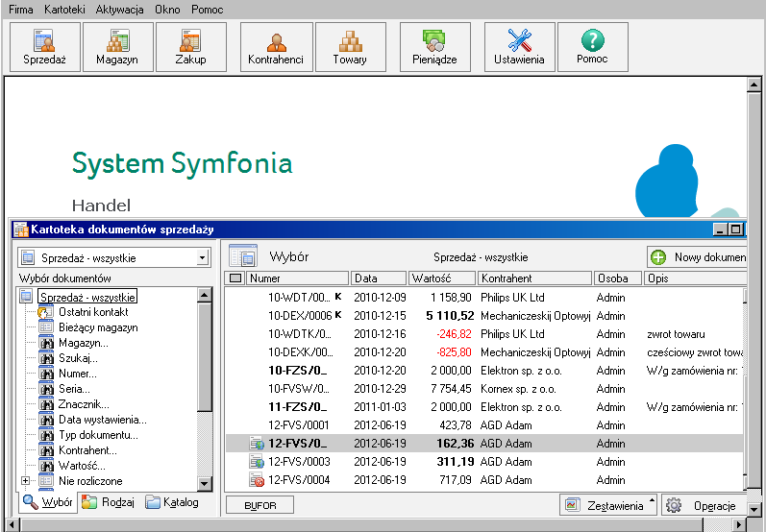Click the BUFOR button

pos(259,506)
